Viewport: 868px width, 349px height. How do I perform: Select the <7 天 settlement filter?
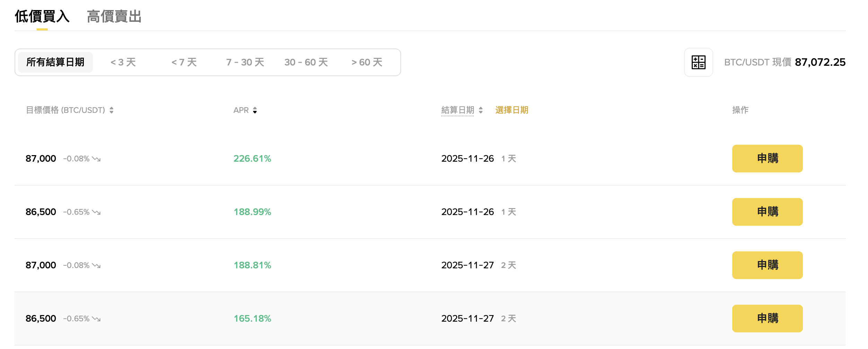[x=184, y=62]
